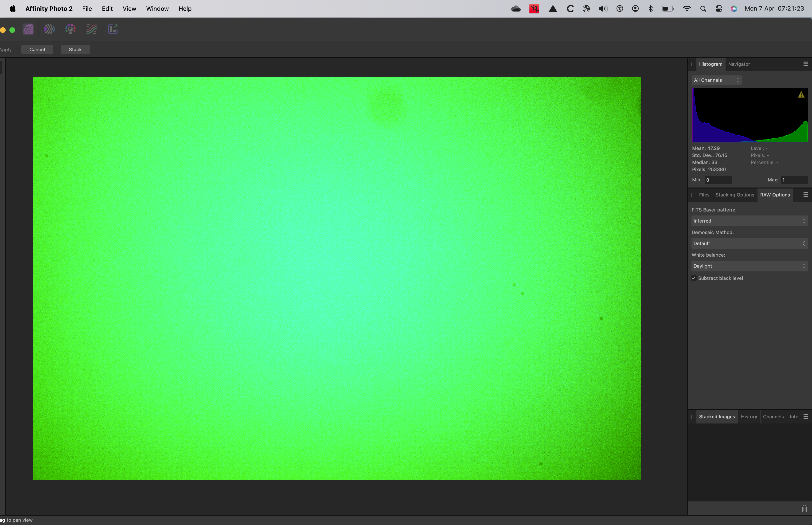Viewport: 812px width, 525px height.
Task: Select the RAW Options tab
Action: (x=775, y=195)
